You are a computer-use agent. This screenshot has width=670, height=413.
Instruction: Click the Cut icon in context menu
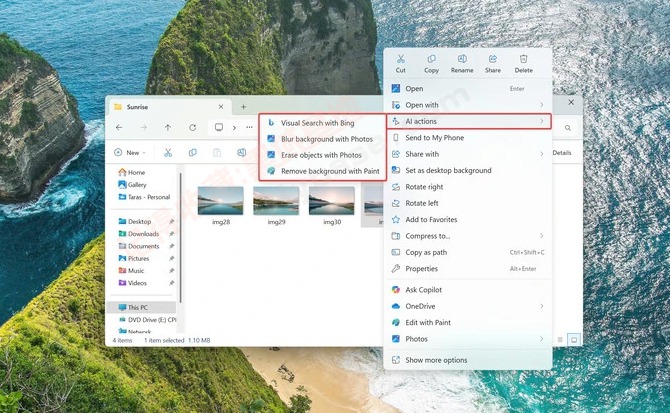pos(401,64)
